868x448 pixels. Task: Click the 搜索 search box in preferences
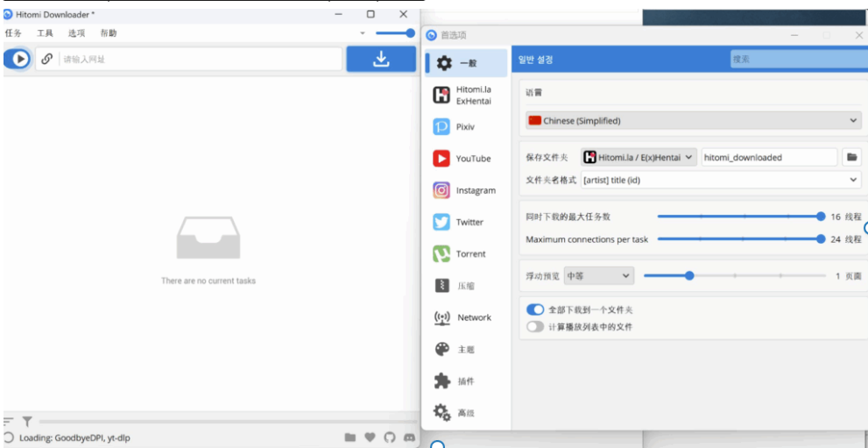click(x=799, y=60)
